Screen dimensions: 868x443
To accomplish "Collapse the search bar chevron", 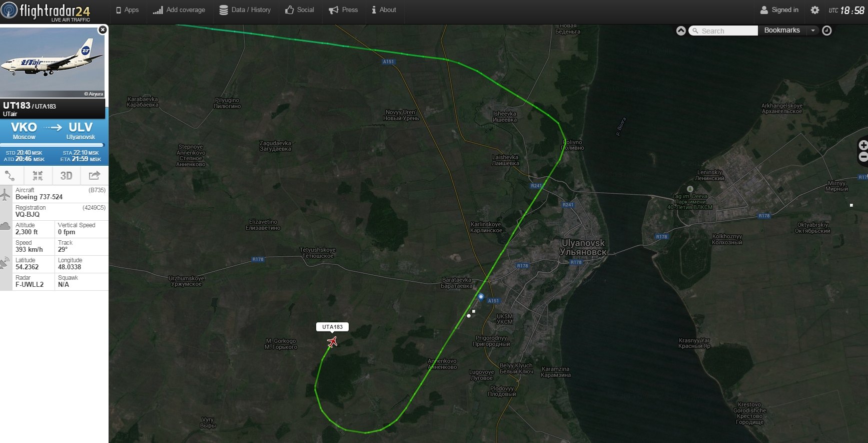I will (x=681, y=31).
